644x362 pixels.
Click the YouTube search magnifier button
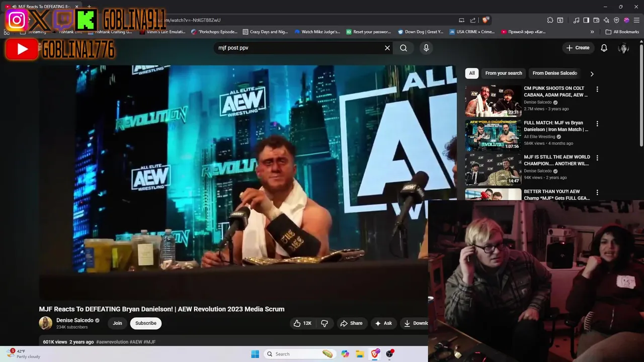[x=404, y=48]
